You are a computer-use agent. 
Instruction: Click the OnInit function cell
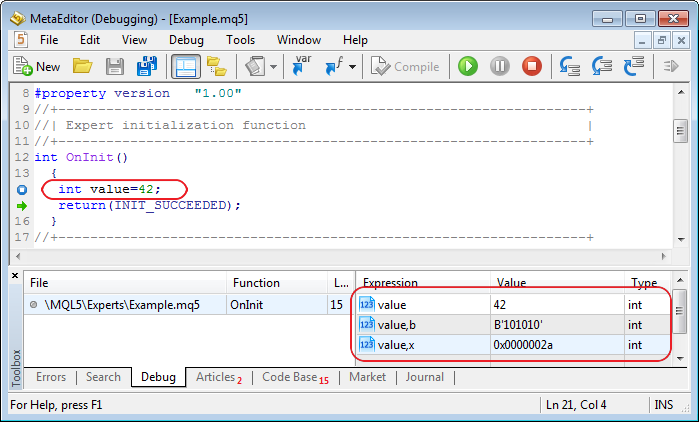[x=277, y=305]
